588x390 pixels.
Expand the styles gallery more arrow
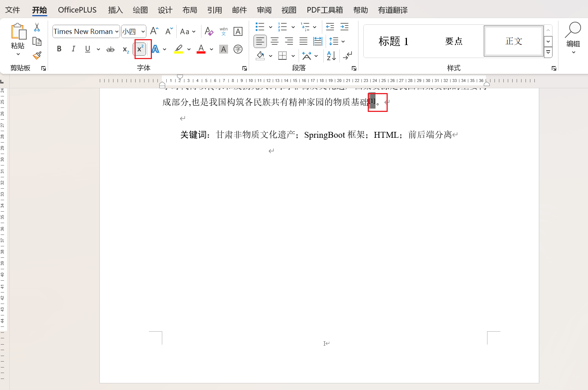click(548, 52)
